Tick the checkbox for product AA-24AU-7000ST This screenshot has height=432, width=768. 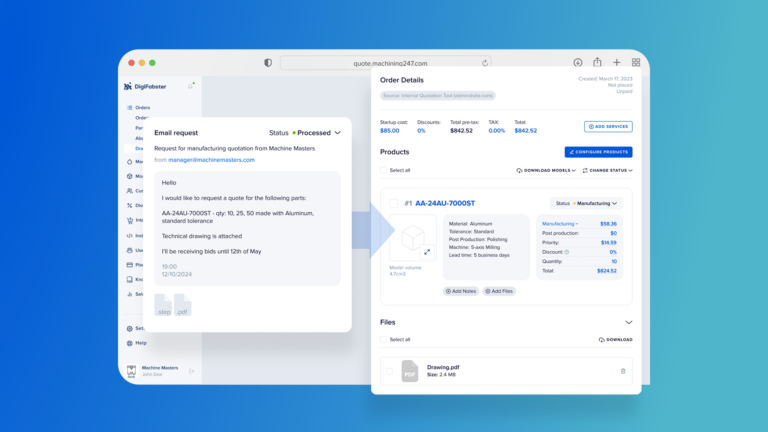tap(394, 203)
